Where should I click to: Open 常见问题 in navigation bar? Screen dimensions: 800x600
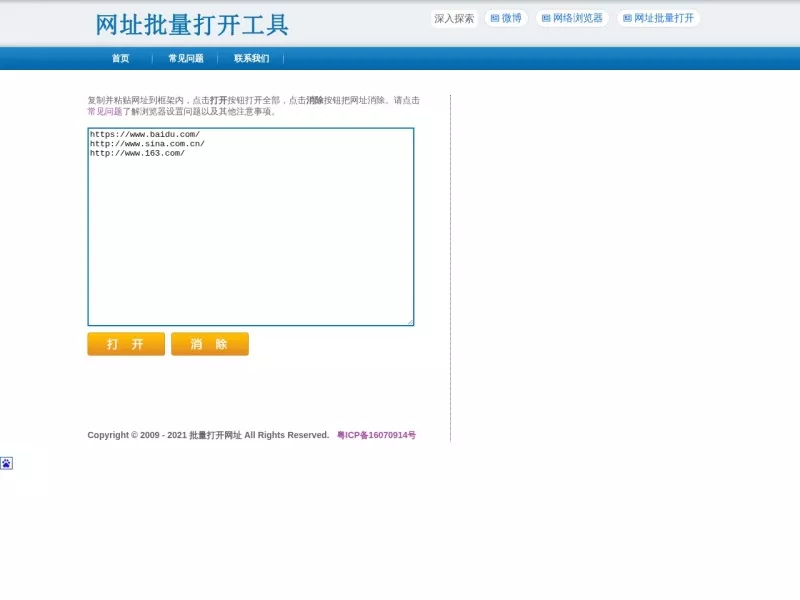[186, 58]
